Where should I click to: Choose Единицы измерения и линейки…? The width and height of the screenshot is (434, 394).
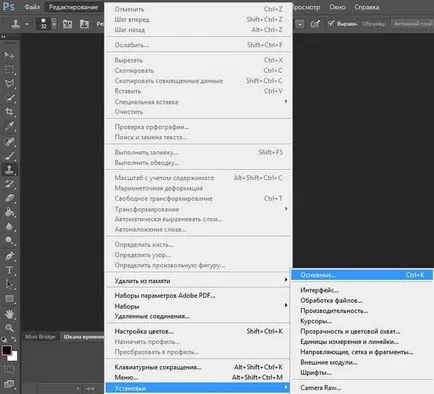(x=362, y=342)
